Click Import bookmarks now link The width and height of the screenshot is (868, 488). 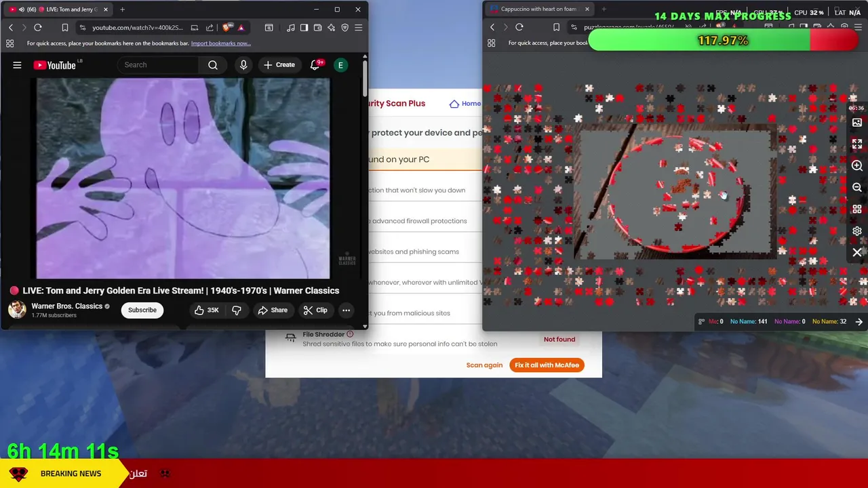pyautogui.click(x=221, y=43)
